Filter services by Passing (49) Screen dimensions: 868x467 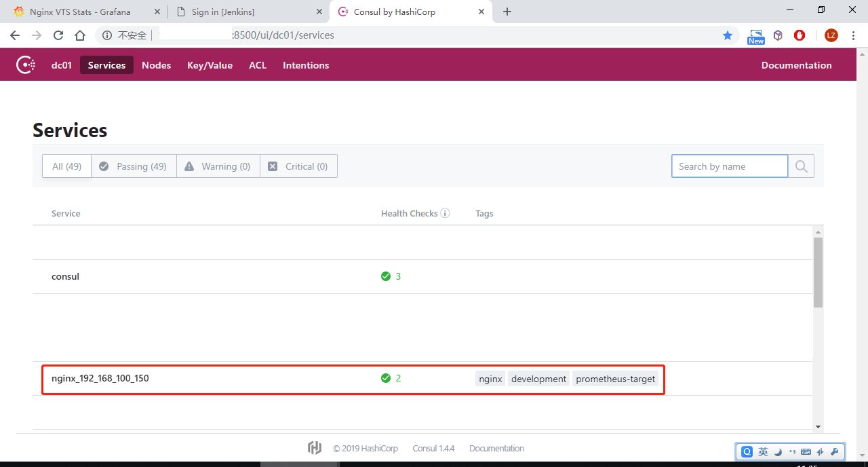coord(133,166)
